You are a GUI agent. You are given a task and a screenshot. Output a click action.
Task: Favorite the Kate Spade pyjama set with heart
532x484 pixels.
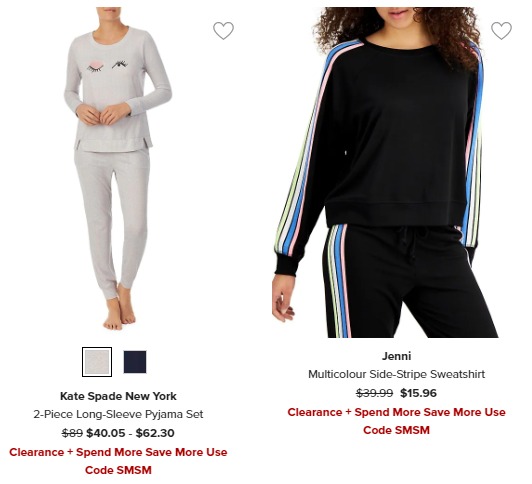click(223, 31)
